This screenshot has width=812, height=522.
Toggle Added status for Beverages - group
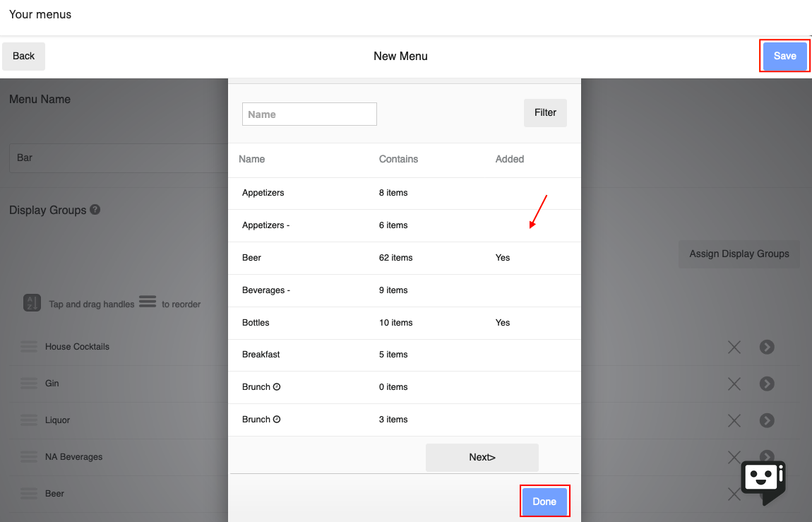[x=503, y=290]
